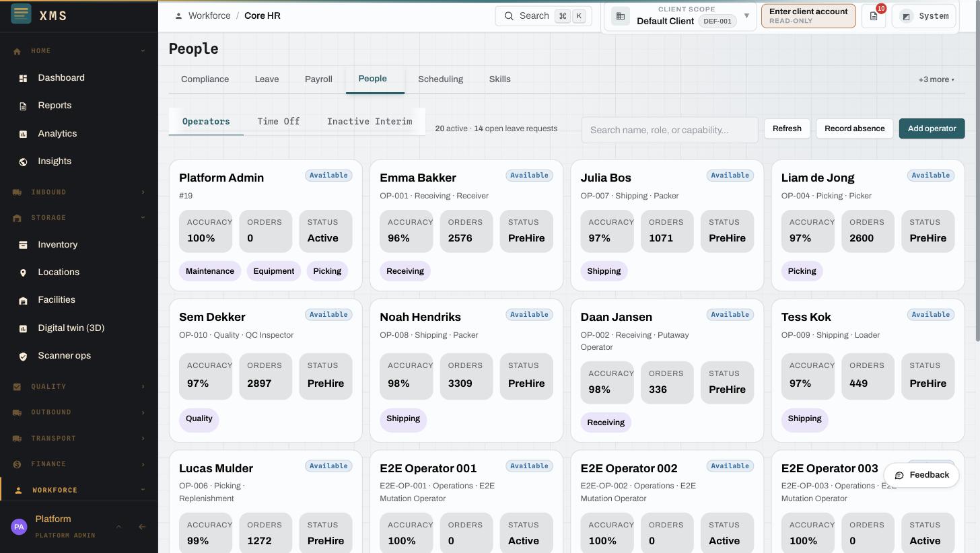Click Available badge on Tess Kok card
This screenshot has width=980, height=553.
click(x=931, y=315)
